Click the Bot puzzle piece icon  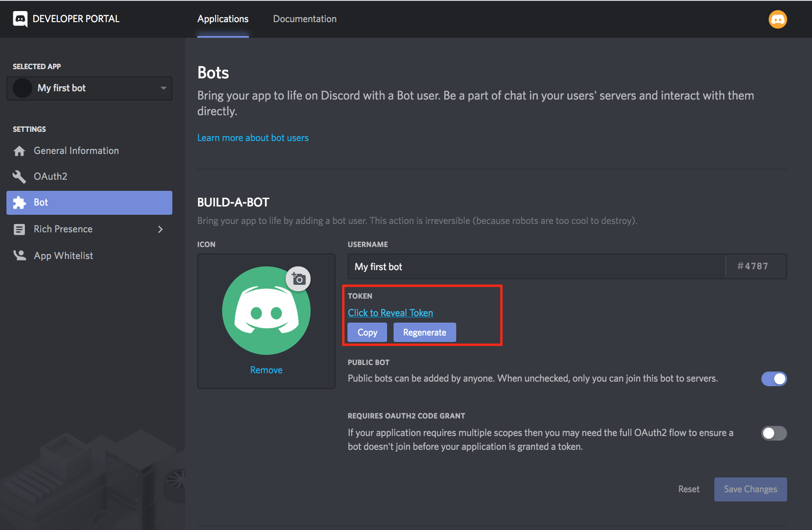(x=19, y=203)
